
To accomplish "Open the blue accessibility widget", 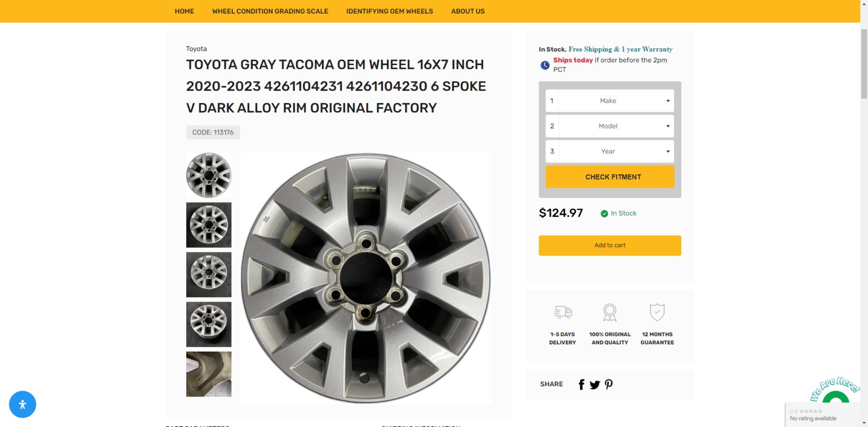I will click(22, 404).
